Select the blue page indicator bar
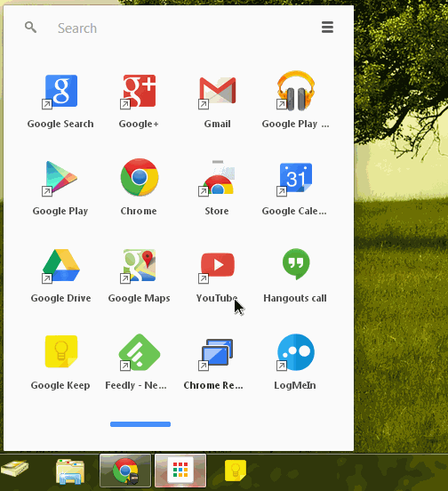The image size is (448, 491). coord(140,424)
